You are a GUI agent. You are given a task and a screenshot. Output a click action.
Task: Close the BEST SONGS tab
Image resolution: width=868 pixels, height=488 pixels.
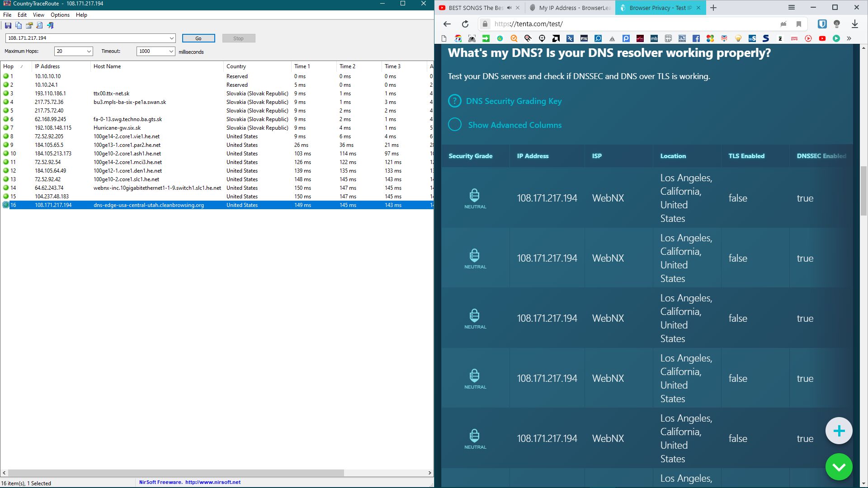518,8
